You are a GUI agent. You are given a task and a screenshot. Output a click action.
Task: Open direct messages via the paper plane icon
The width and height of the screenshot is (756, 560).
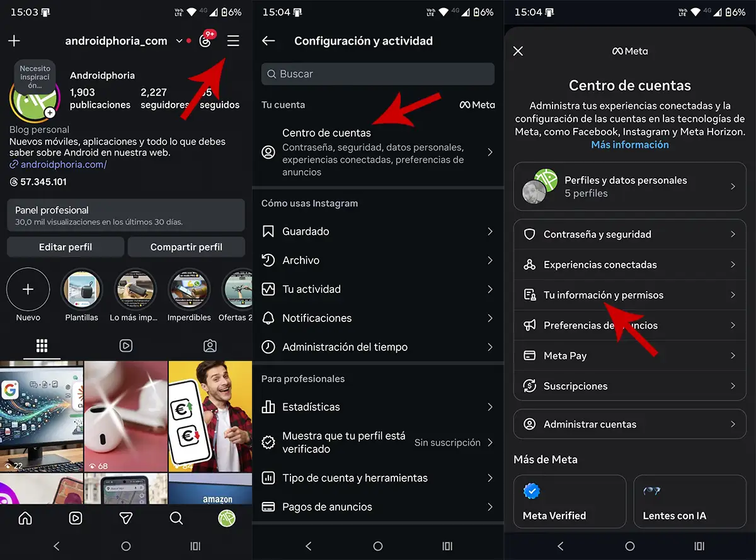click(x=125, y=518)
